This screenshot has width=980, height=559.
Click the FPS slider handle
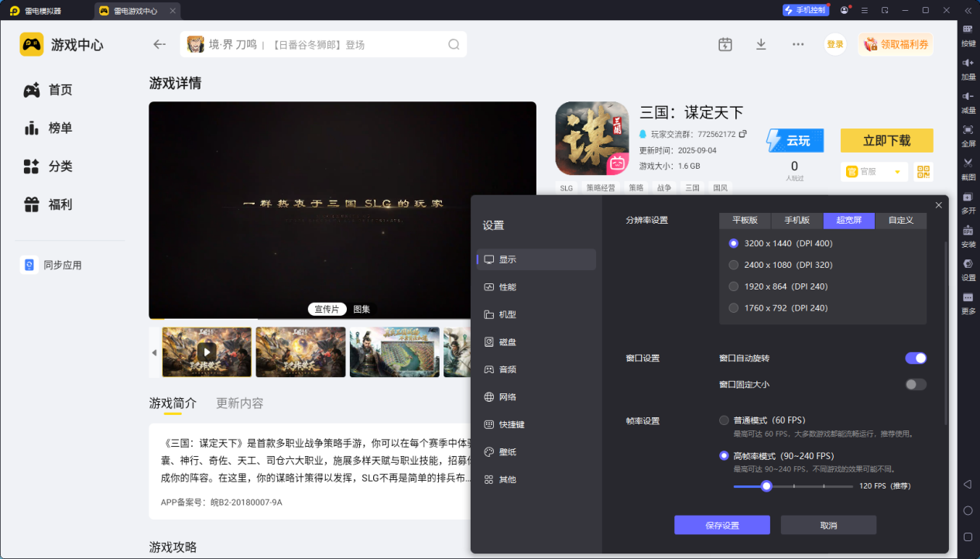point(766,486)
